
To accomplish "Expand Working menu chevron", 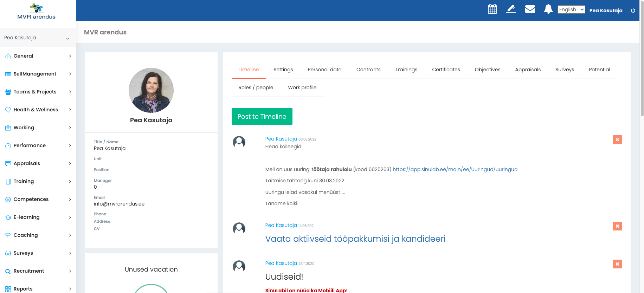I will tap(70, 128).
